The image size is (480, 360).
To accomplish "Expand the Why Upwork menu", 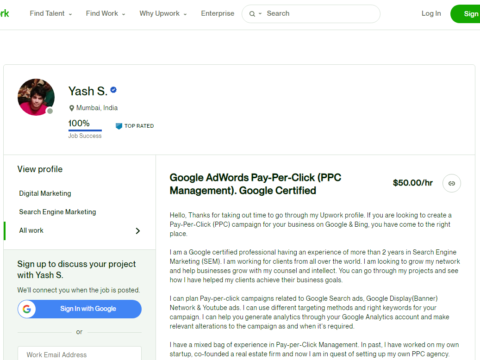I will pyautogui.click(x=163, y=14).
